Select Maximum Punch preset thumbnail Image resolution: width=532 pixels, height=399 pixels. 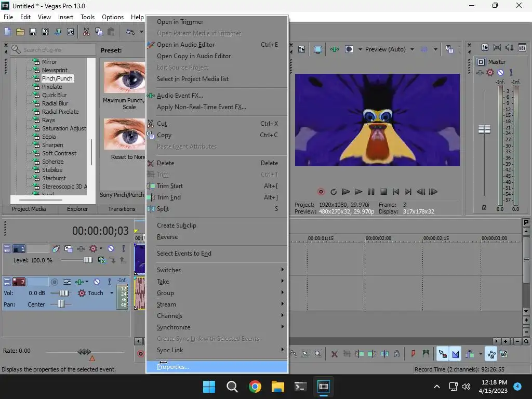coord(124,78)
